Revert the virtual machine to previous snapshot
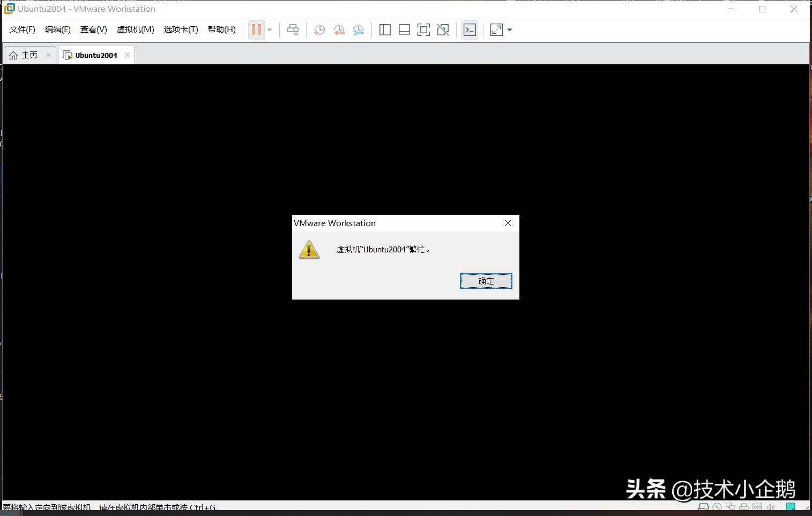The height and width of the screenshot is (516, 812). [x=339, y=30]
